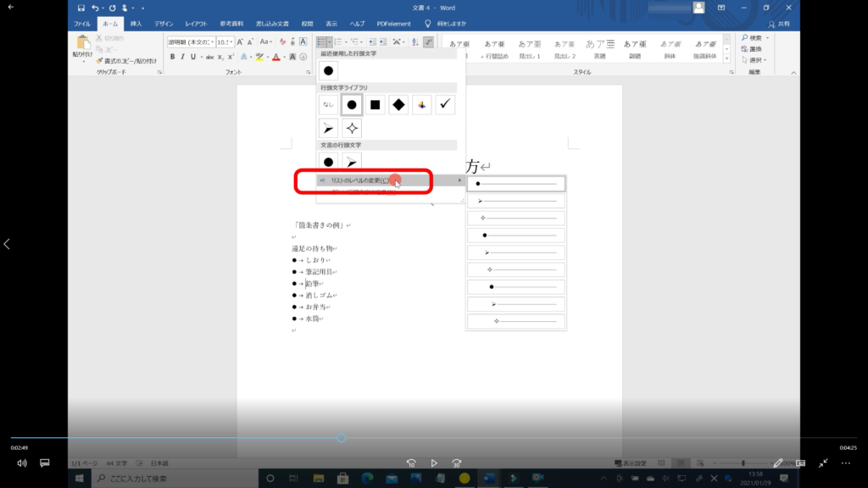Viewport: 868px width, 488px height.
Task: Choose the diamond bullet style
Action: click(398, 105)
